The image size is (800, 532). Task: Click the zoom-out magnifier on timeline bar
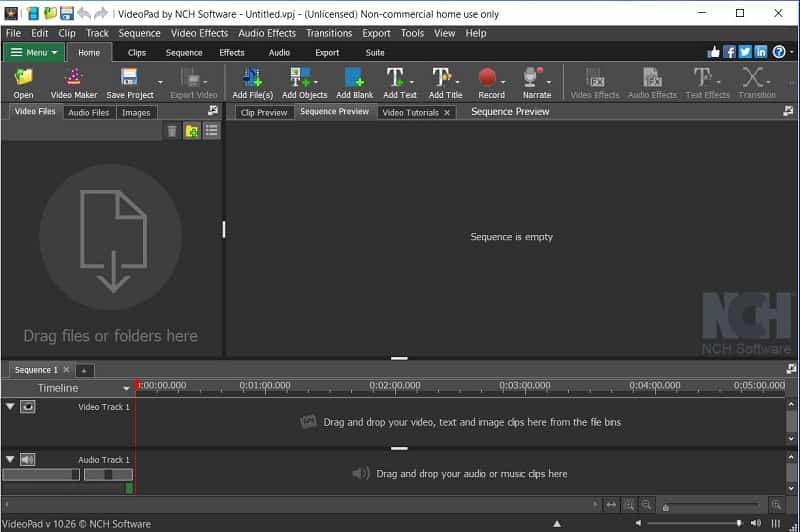tap(646, 505)
